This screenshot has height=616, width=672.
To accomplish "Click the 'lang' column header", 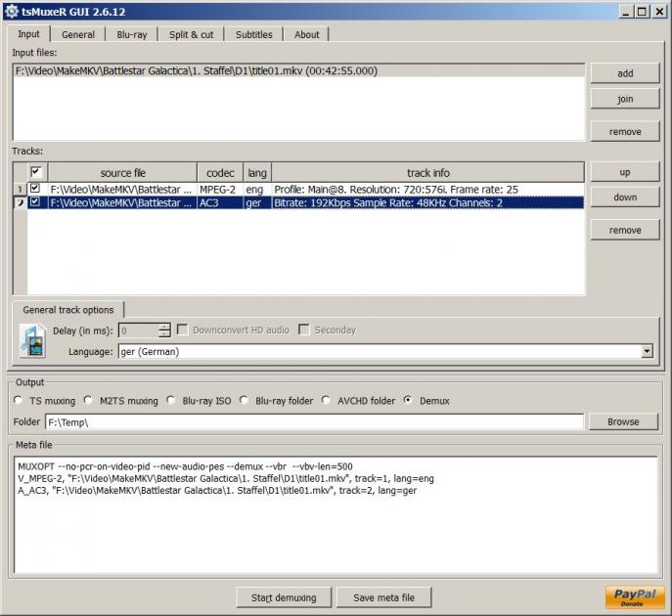I will [257, 173].
